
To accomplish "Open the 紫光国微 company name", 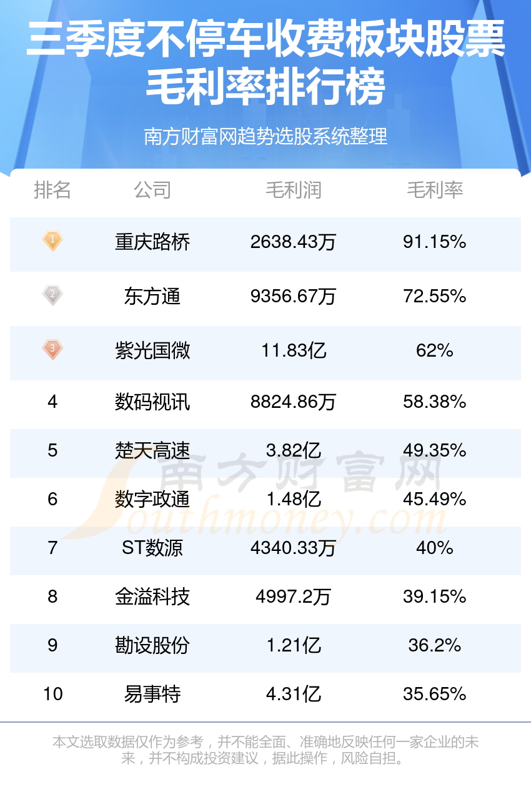I will click(152, 350).
